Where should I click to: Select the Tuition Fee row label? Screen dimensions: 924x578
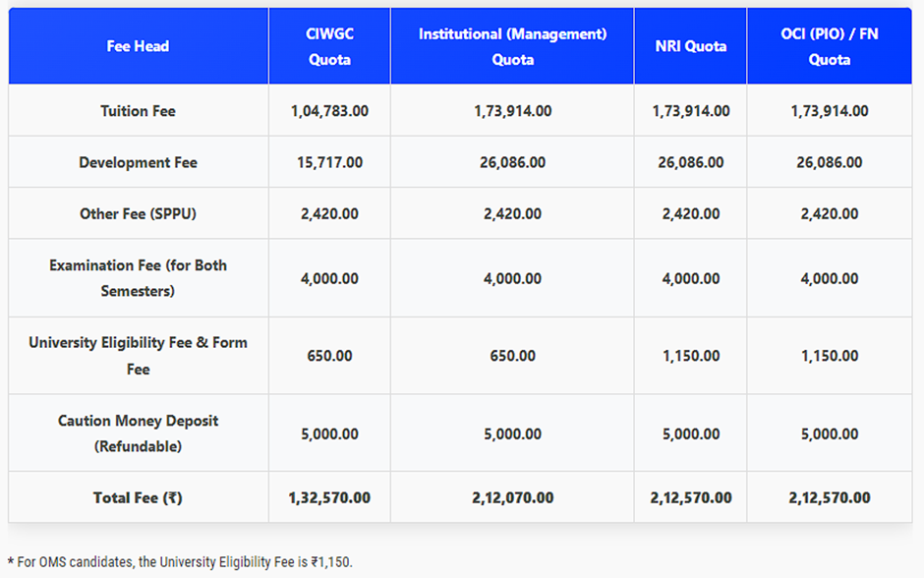[x=138, y=111]
